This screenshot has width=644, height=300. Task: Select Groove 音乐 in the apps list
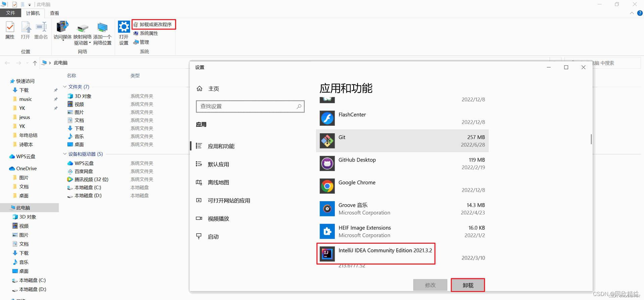coord(402,209)
